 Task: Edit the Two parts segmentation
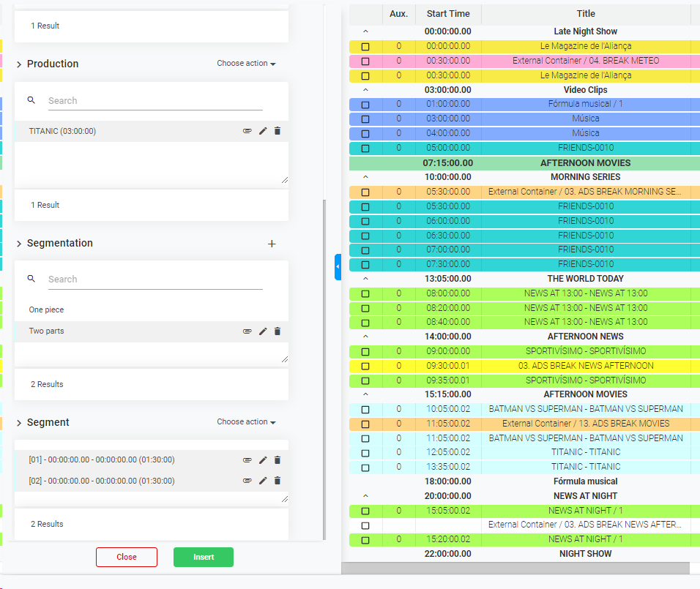263,331
